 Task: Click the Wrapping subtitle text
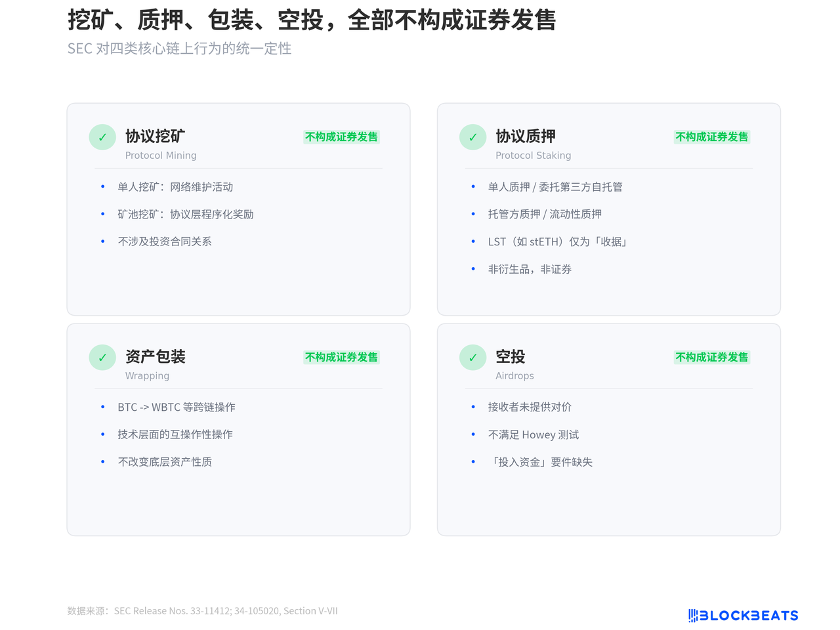[147, 376]
